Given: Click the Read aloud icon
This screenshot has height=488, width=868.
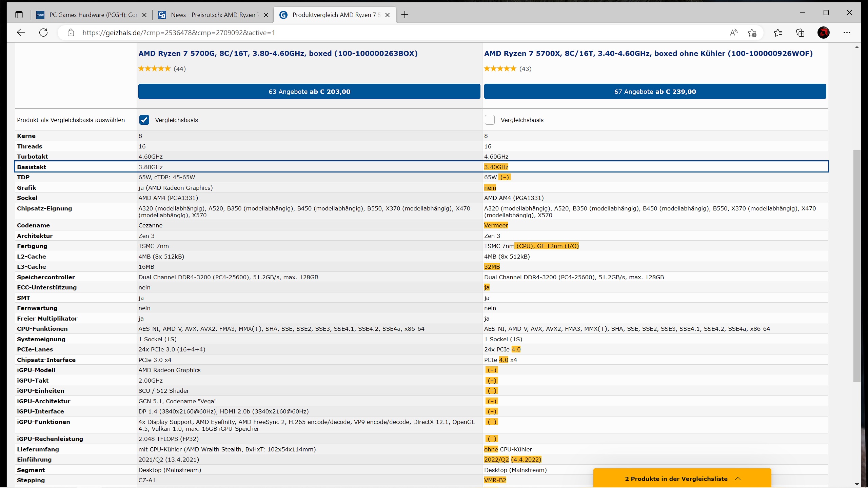Looking at the screenshot, I should pos(733,33).
